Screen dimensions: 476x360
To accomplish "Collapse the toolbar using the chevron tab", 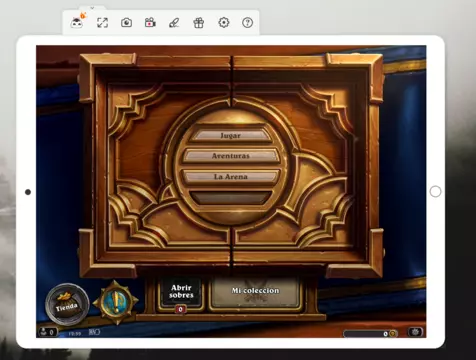I will coord(92,8).
